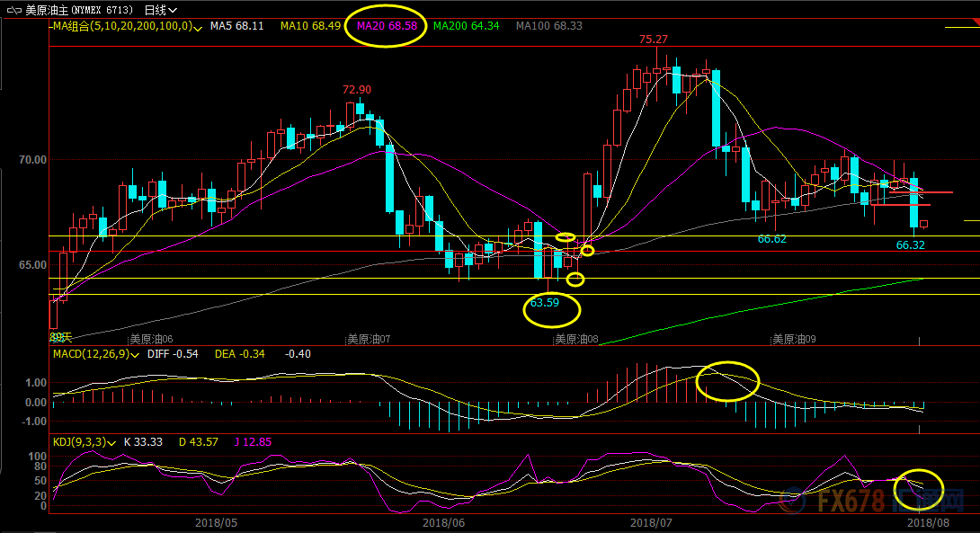Image resolution: width=980 pixels, height=533 pixels.
Task: Click the K 33.33 value
Action: [143, 442]
